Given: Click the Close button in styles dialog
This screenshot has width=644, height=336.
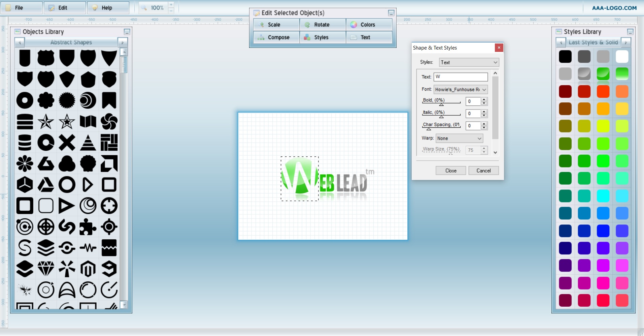Looking at the screenshot, I should (450, 171).
